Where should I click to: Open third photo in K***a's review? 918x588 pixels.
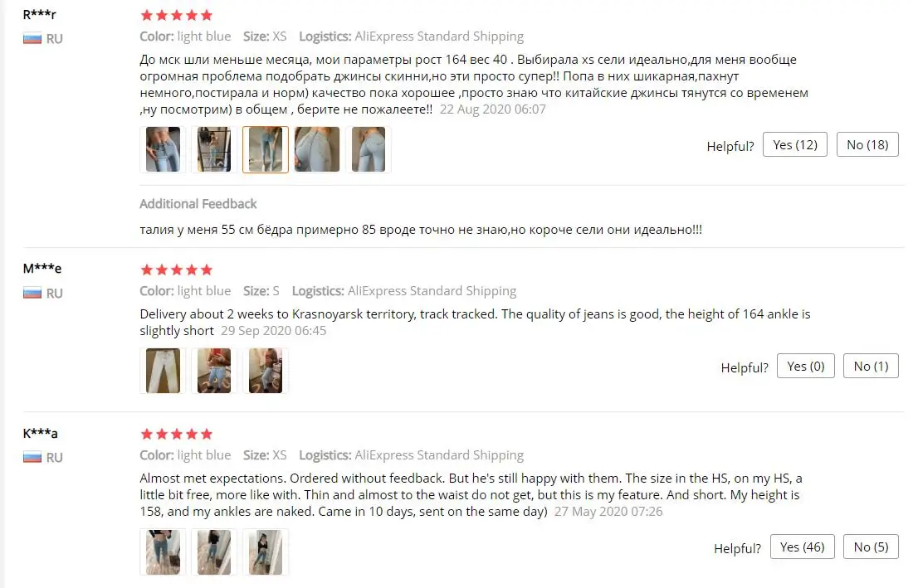point(266,552)
